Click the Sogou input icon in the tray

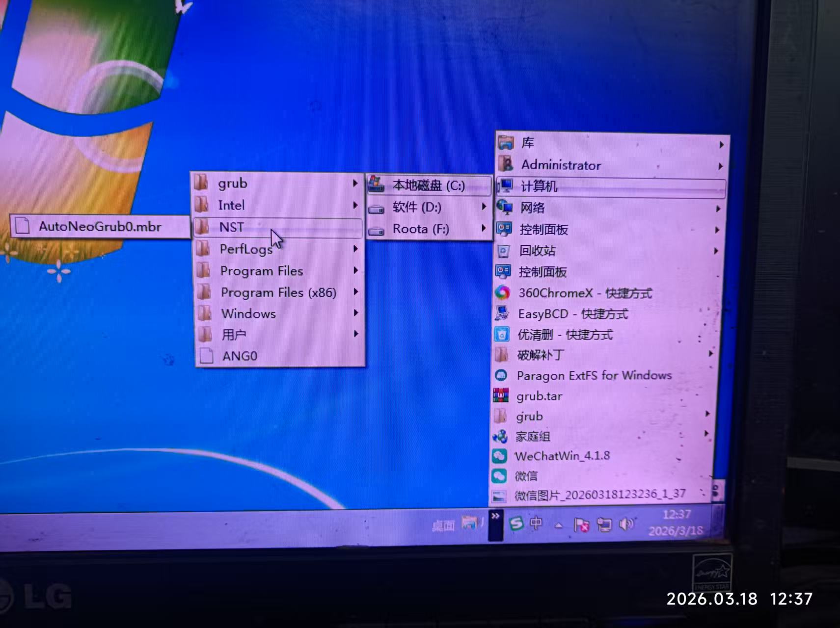tap(515, 523)
